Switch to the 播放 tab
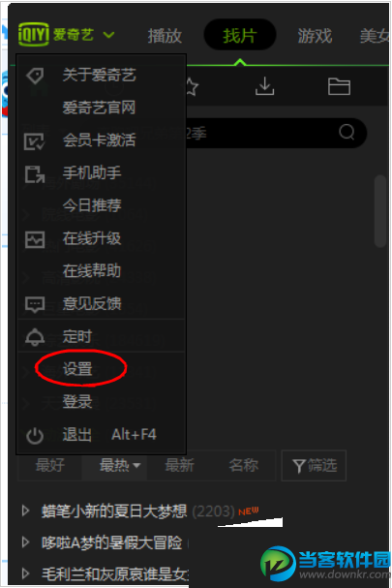392x588 pixels. (x=165, y=36)
